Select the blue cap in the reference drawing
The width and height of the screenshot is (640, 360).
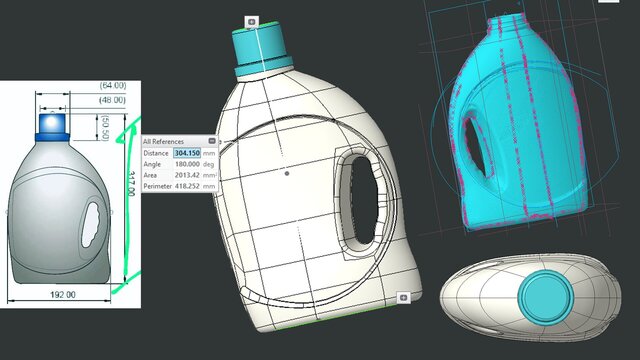coord(52,127)
